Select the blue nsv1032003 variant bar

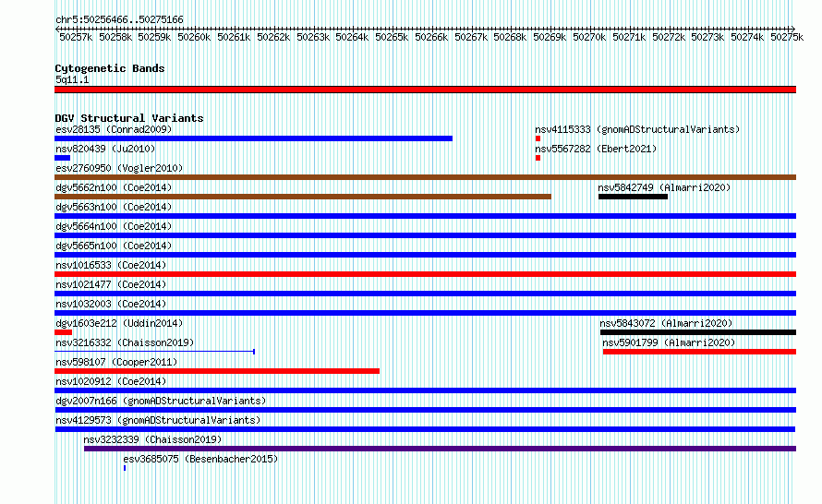(x=425, y=313)
